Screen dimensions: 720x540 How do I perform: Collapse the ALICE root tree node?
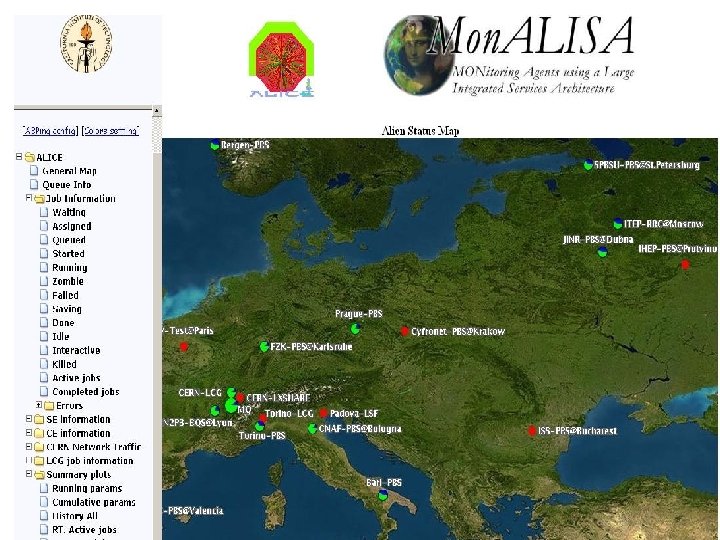tap(19, 157)
